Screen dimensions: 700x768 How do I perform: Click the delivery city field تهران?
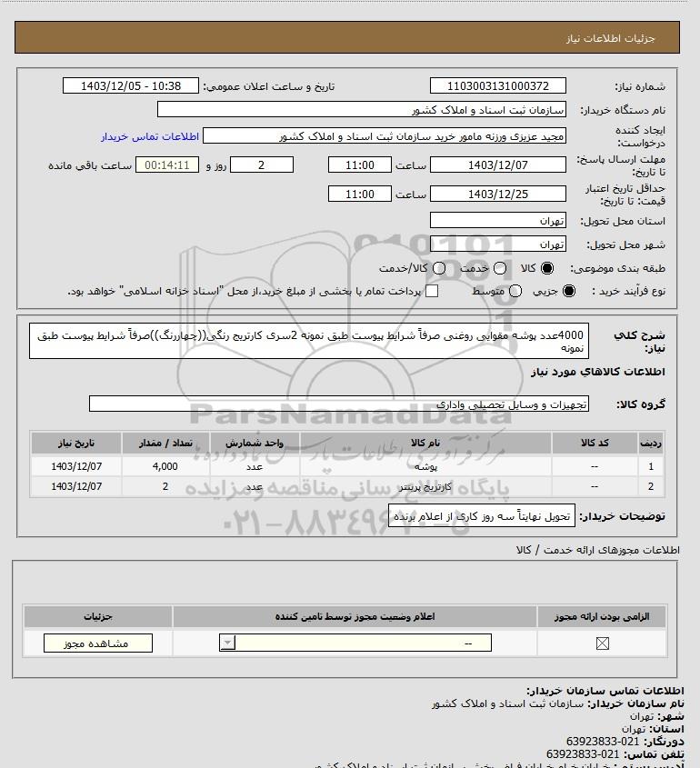pos(497,244)
